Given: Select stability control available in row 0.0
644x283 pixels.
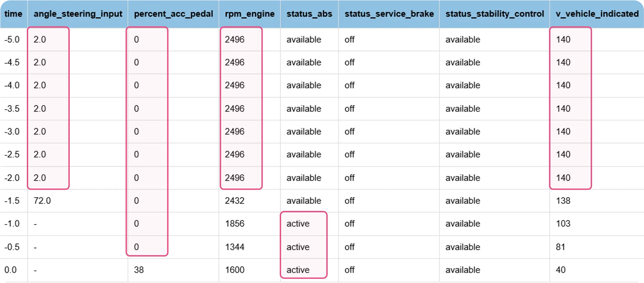Looking at the screenshot, I should [463, 270].
